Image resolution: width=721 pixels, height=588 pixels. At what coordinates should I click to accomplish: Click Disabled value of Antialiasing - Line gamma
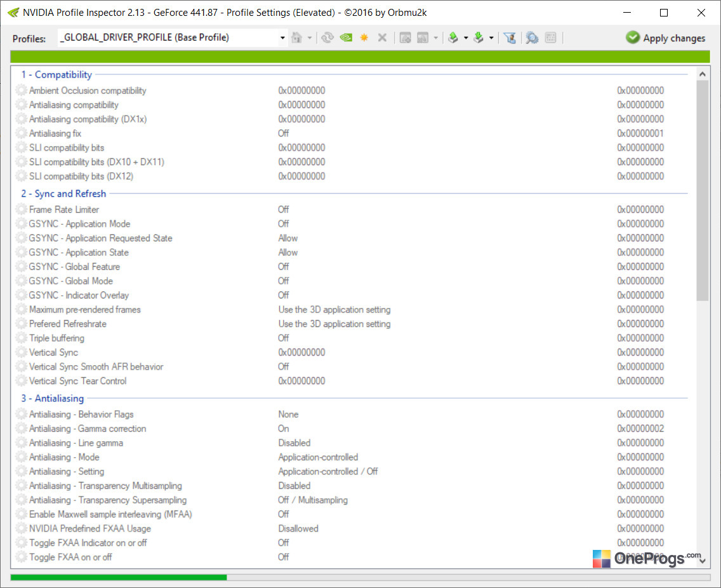(x=294, y=443)
